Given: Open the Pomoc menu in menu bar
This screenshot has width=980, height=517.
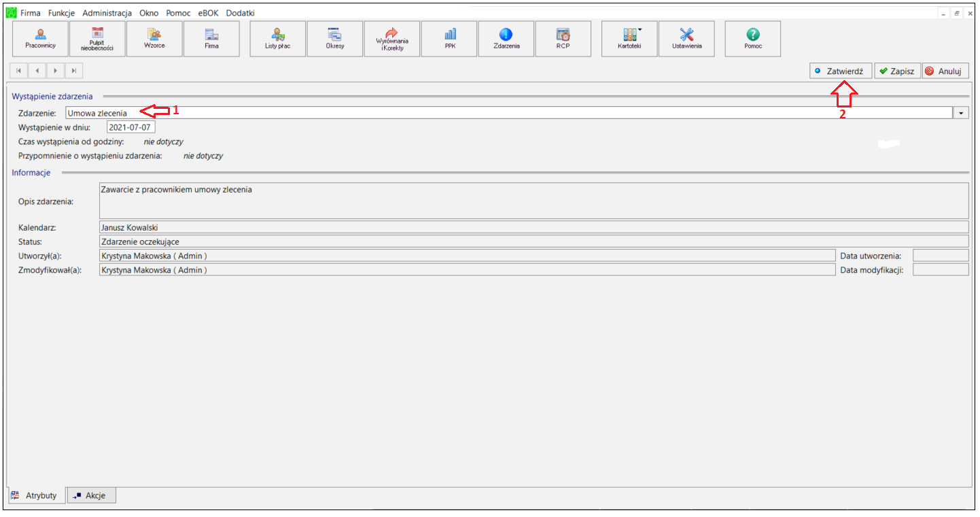Looking at the screenshot, I should tap(178, 13).
